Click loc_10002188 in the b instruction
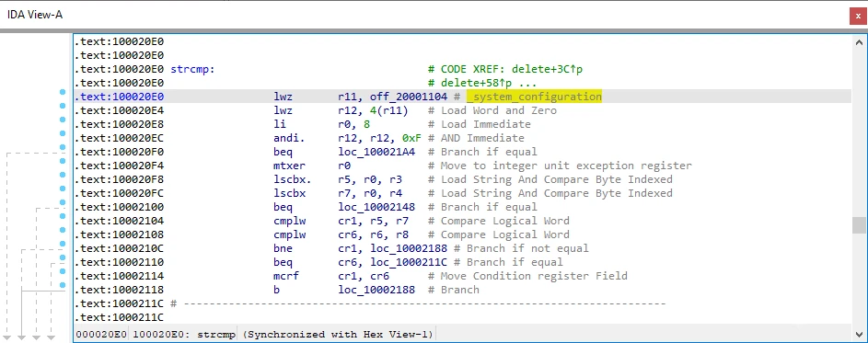The image size is (868, 343). (376, 290)
